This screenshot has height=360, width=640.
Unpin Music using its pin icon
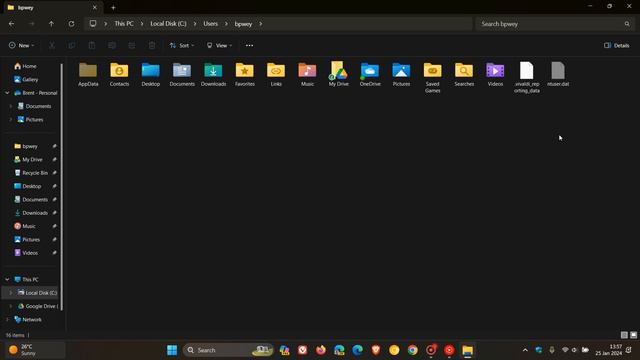[x=54, y=226]
